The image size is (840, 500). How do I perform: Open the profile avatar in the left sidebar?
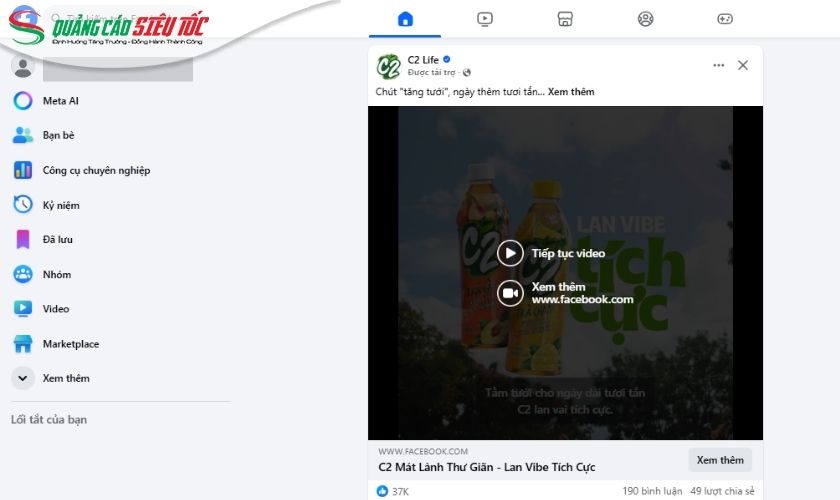22,67
